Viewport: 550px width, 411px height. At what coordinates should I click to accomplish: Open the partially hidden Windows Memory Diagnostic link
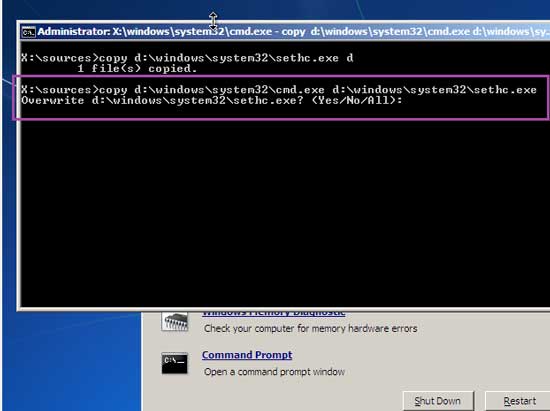pyautogui.click(x=274, y=313)
